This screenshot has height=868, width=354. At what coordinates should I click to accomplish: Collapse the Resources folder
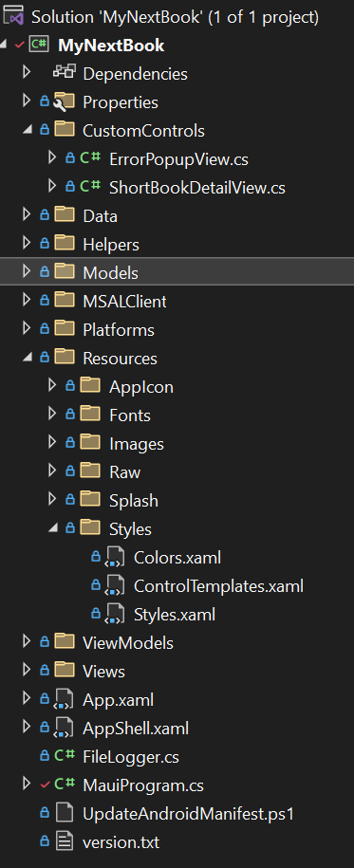point(26,359)
